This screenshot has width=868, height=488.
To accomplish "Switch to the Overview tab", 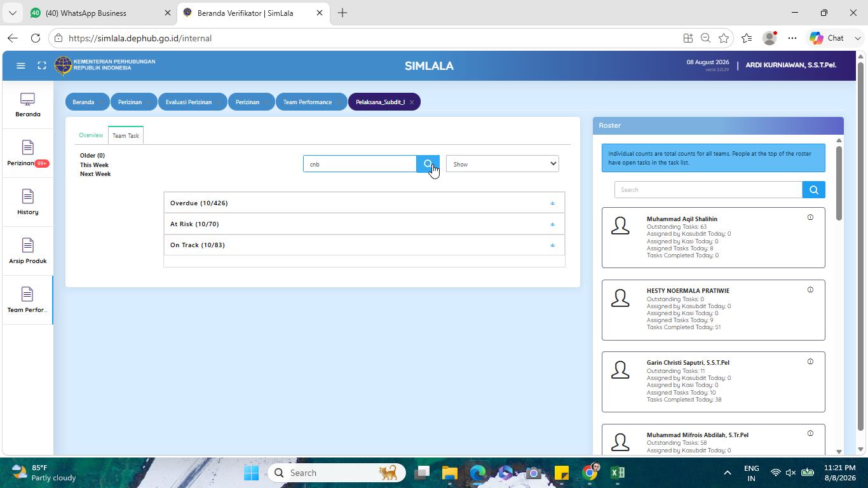I will (x=91, y=135).
